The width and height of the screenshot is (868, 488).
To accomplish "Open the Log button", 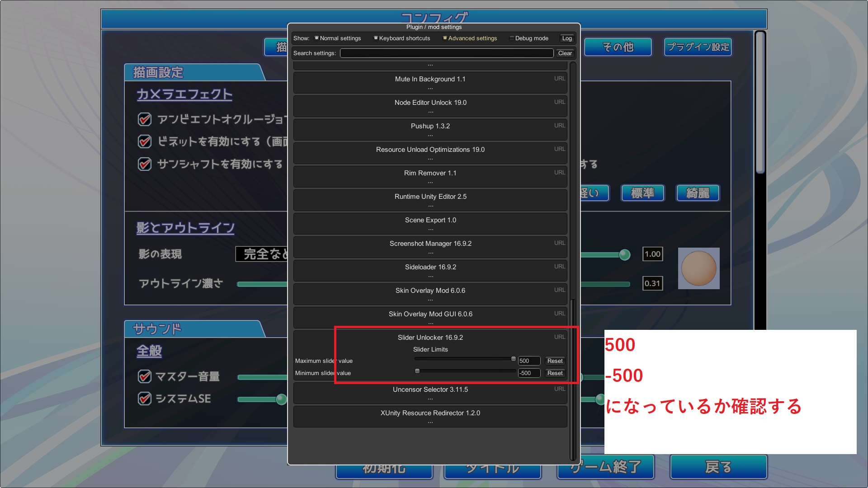I will (x=566, y=38).
